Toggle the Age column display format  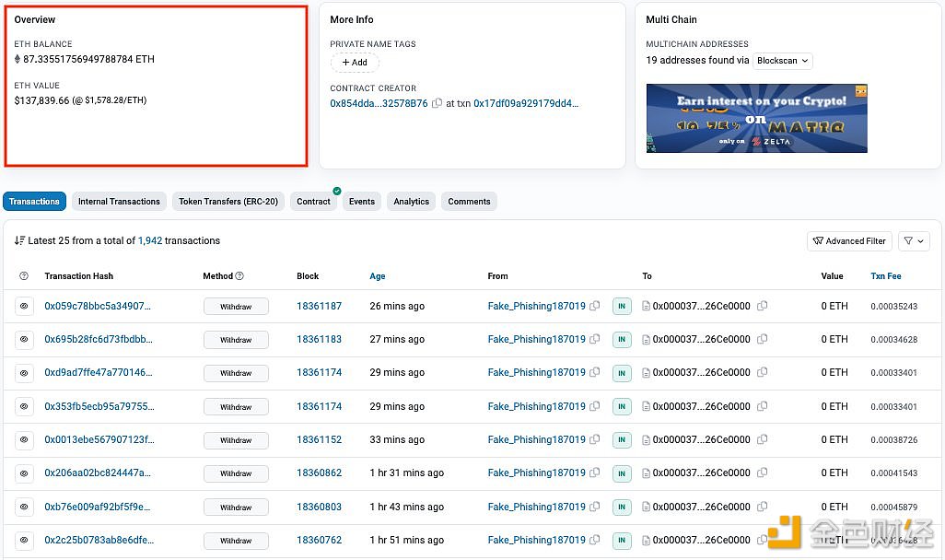378,276
